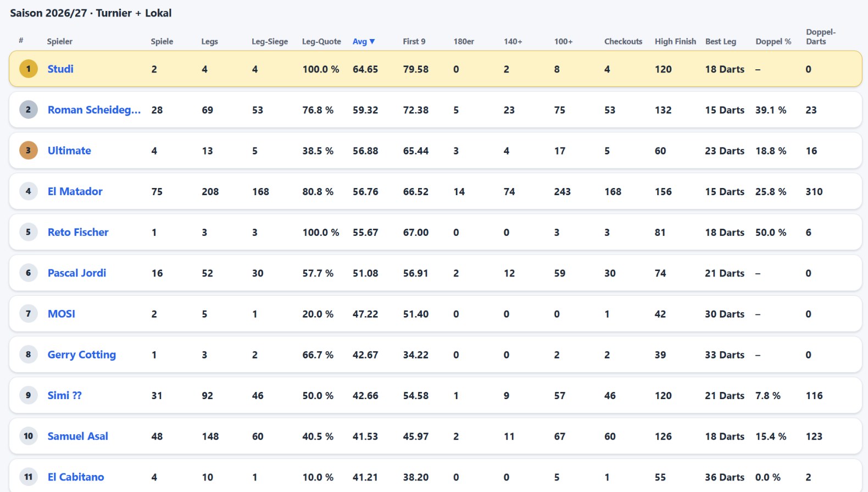Open Studi's player profile link

point(60,69)
